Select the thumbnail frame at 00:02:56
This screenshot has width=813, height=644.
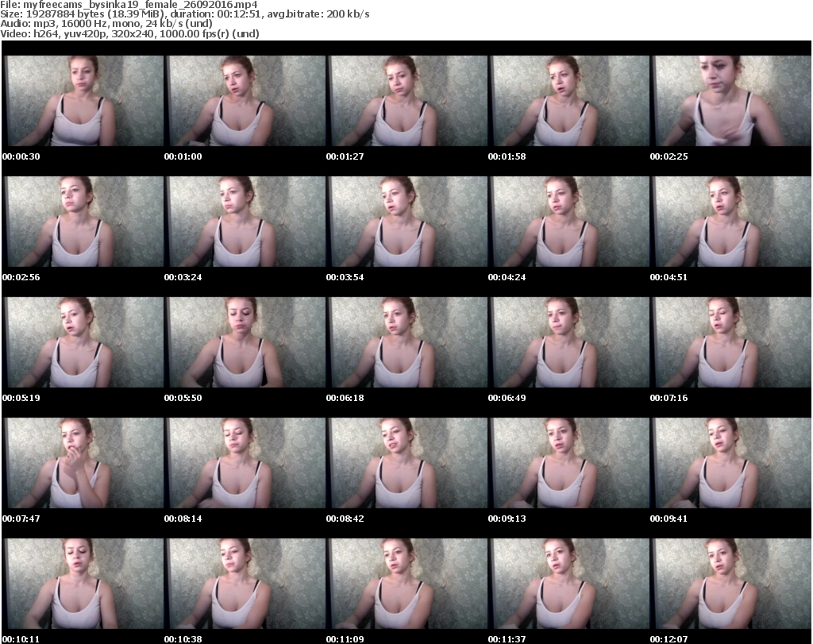pos(83,222)
